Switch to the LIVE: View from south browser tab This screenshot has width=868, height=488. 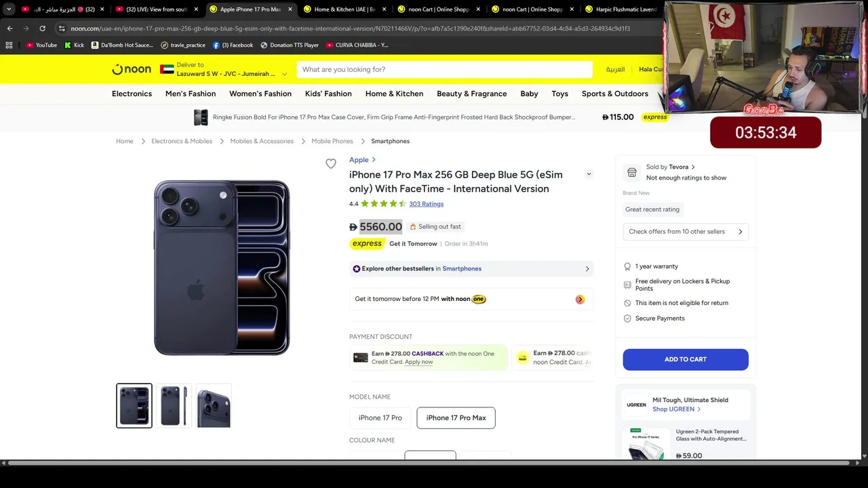(156, 9)
